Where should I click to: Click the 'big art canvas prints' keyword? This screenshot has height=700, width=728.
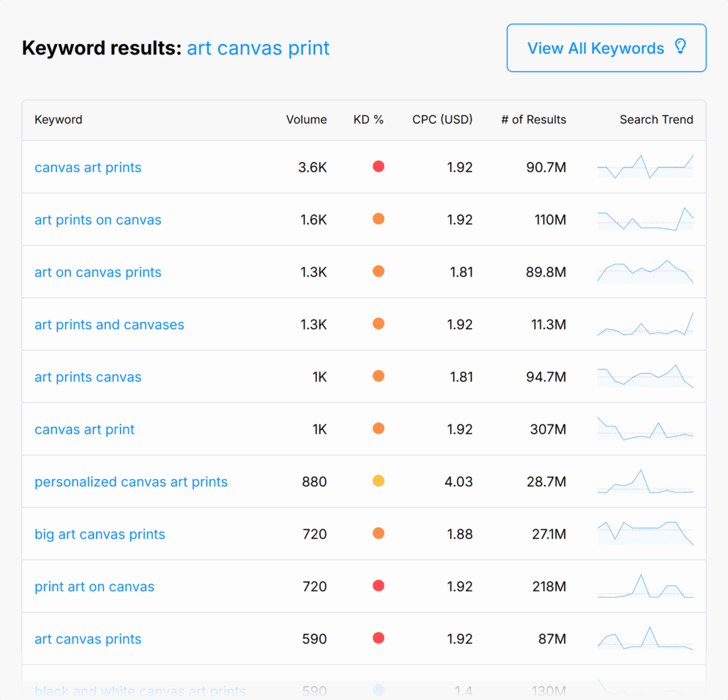100,534
